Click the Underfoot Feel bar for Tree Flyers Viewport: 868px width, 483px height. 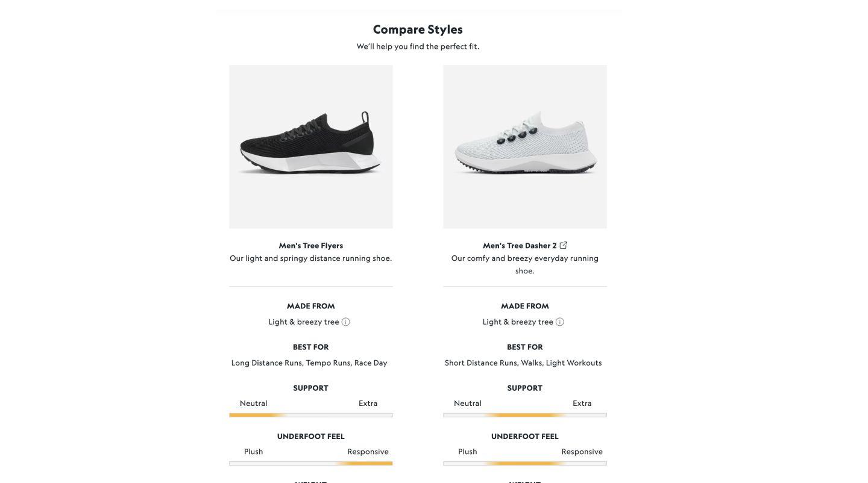click(310, 463)
